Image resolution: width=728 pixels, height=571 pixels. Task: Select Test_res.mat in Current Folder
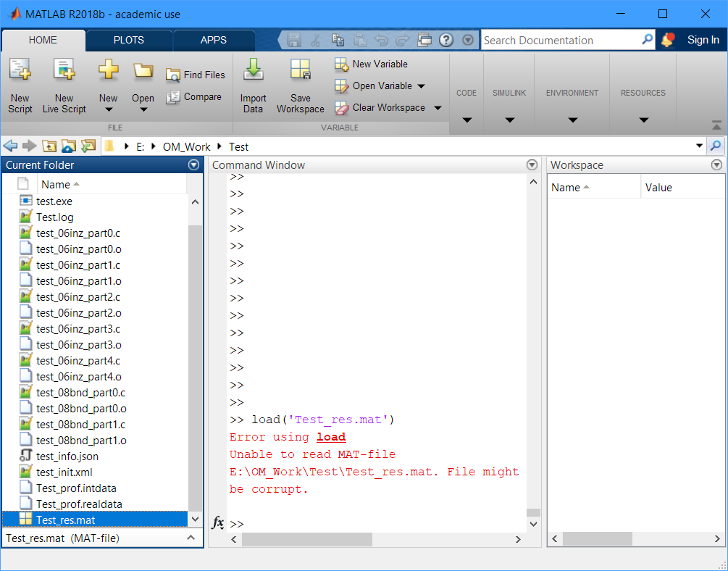pyautogui.click(x=95, y=520)
